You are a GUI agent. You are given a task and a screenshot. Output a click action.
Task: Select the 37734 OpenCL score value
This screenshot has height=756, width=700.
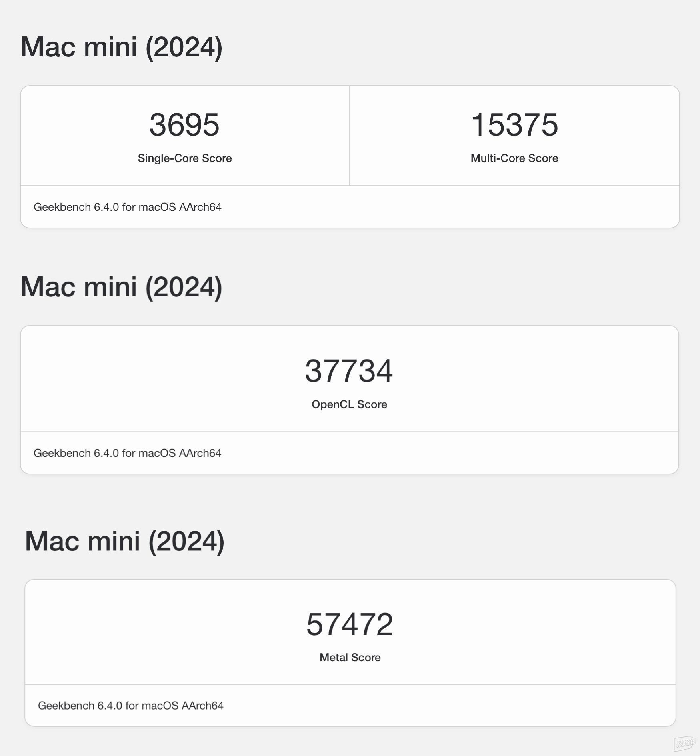click(x=349, y=371)
